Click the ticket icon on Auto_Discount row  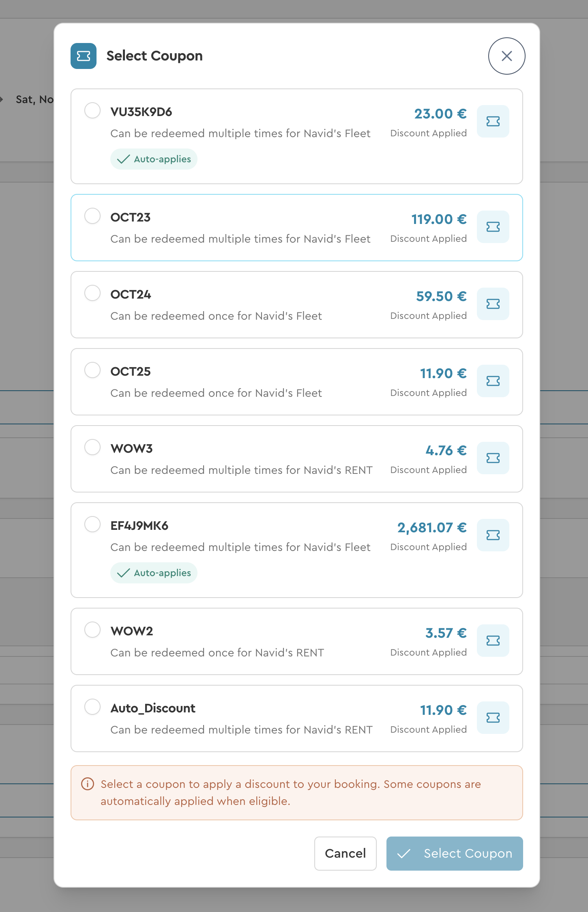point(493,718)
